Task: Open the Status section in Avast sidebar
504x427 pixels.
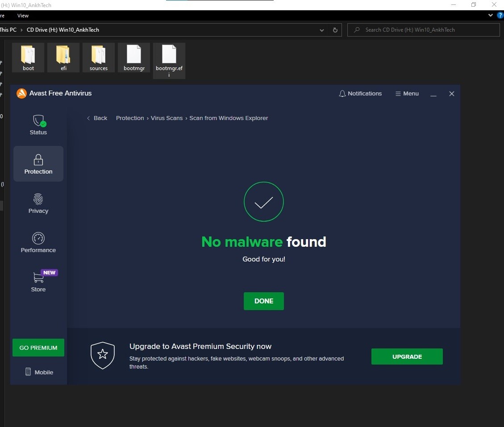Action: [38, 124]
